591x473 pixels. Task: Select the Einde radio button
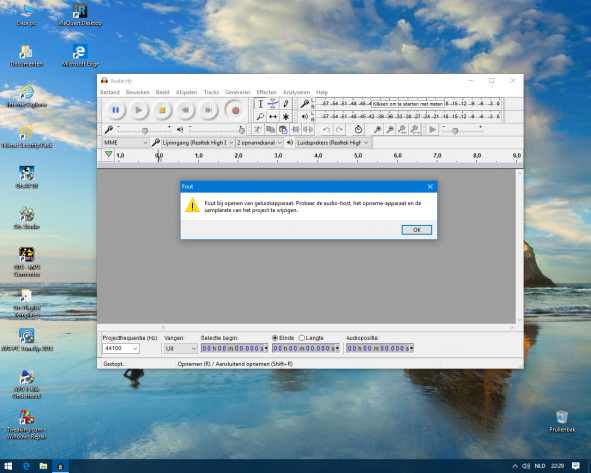275,338
